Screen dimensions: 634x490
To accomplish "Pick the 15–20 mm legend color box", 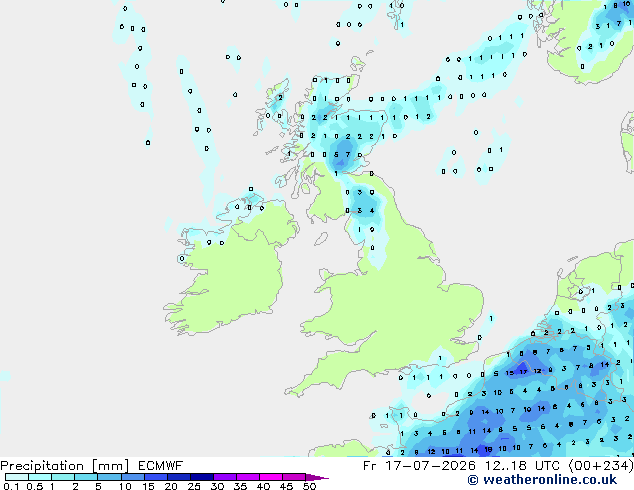I will pyautogui.click(x=155, y=477).
